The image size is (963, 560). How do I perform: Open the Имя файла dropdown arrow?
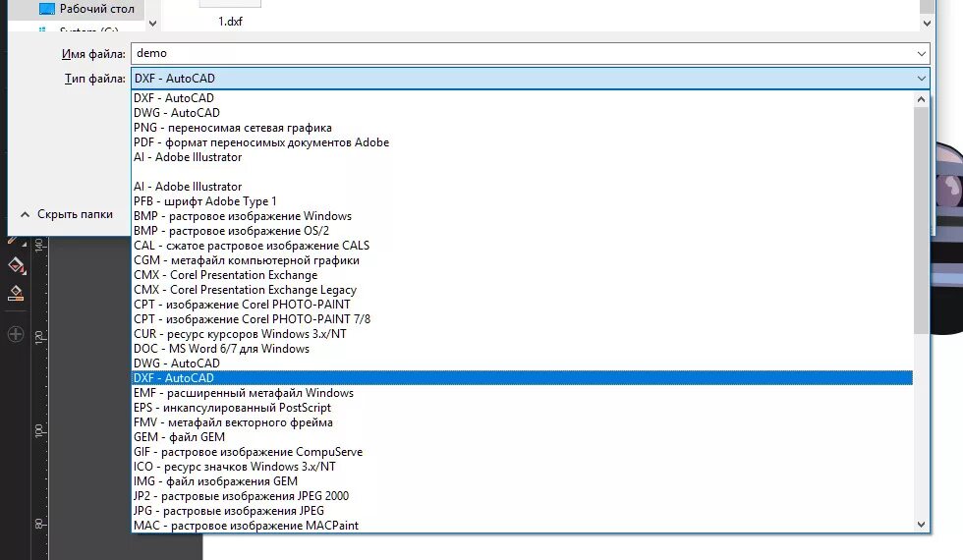[922, 53]
